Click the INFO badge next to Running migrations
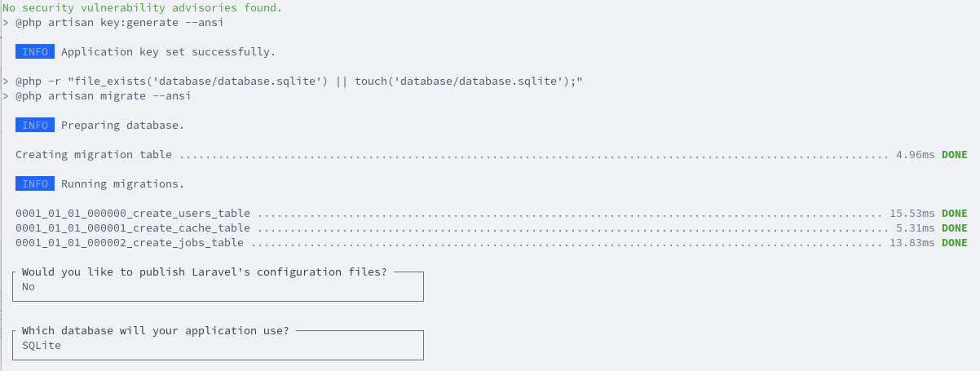The image size is (980, 371). pyautogui.click(x=35, y=184)
